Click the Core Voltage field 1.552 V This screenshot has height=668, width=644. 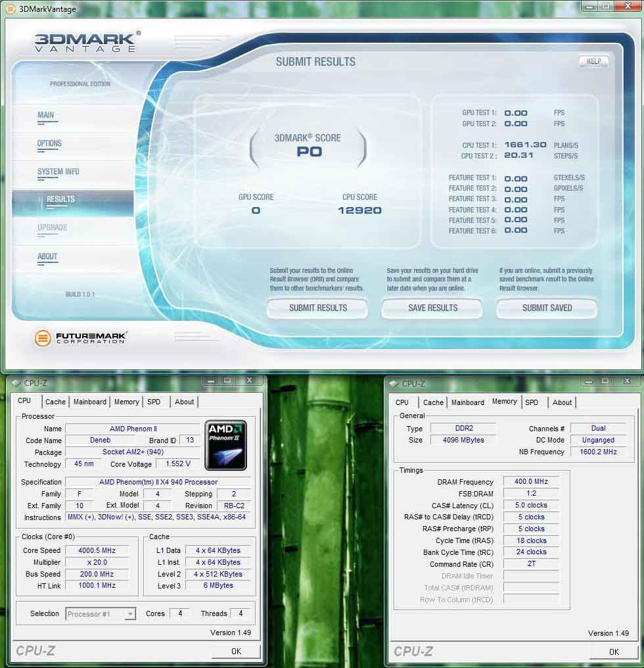[x=178, y=464]
